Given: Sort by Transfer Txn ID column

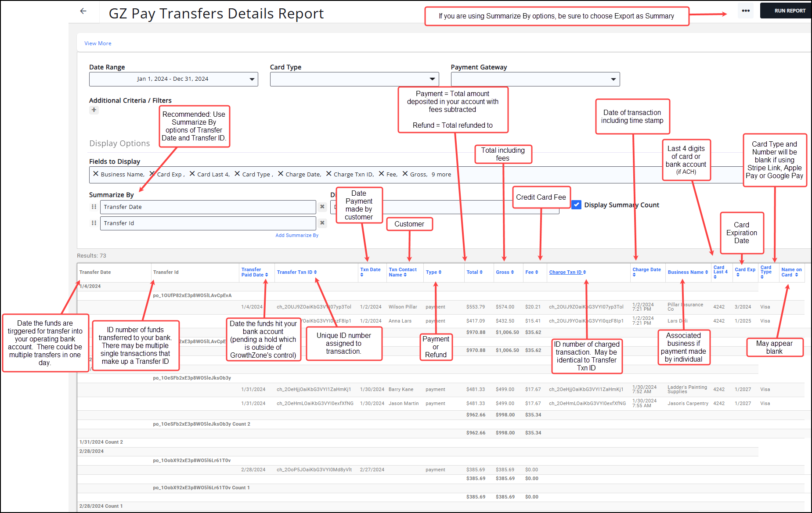Looking at the screenshot, I should coord(296,273).
